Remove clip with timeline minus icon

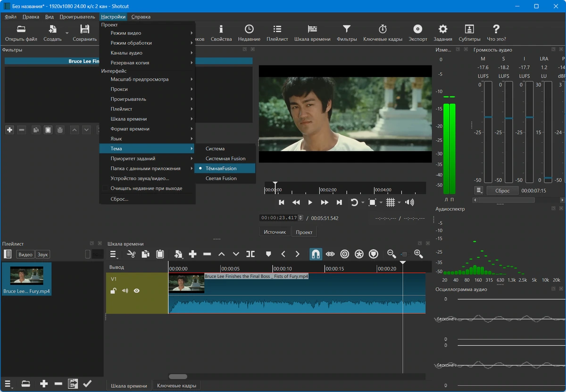coord(207,254)
